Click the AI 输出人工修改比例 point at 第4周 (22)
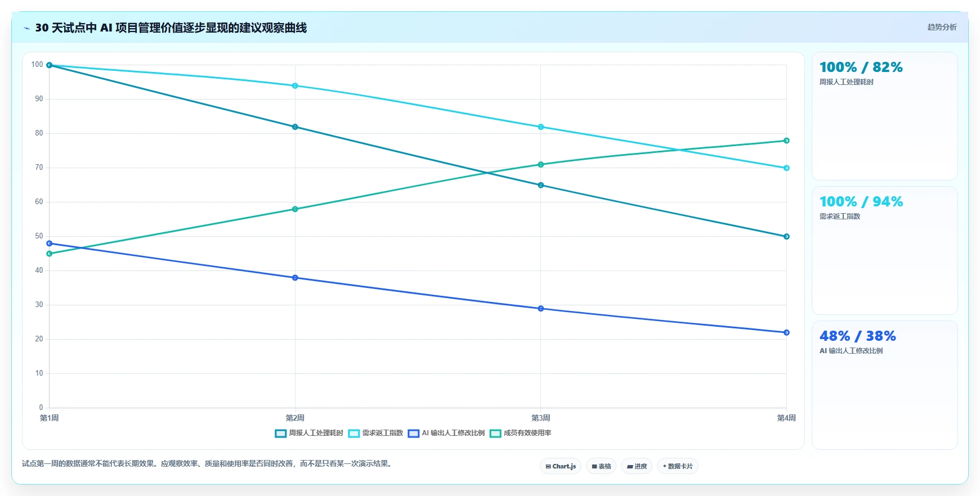The width and height of the screenshot is (980, 496). [786, 332]
